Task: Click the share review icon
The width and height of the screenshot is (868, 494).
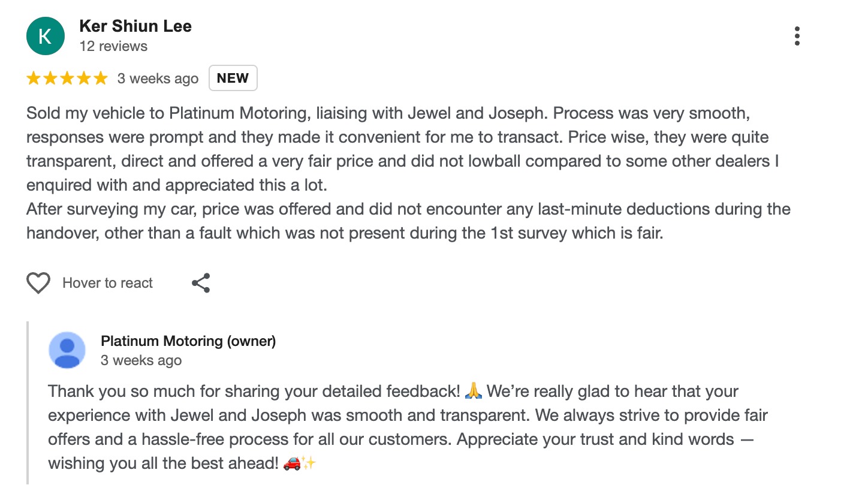Action: [x=201, y=283]
